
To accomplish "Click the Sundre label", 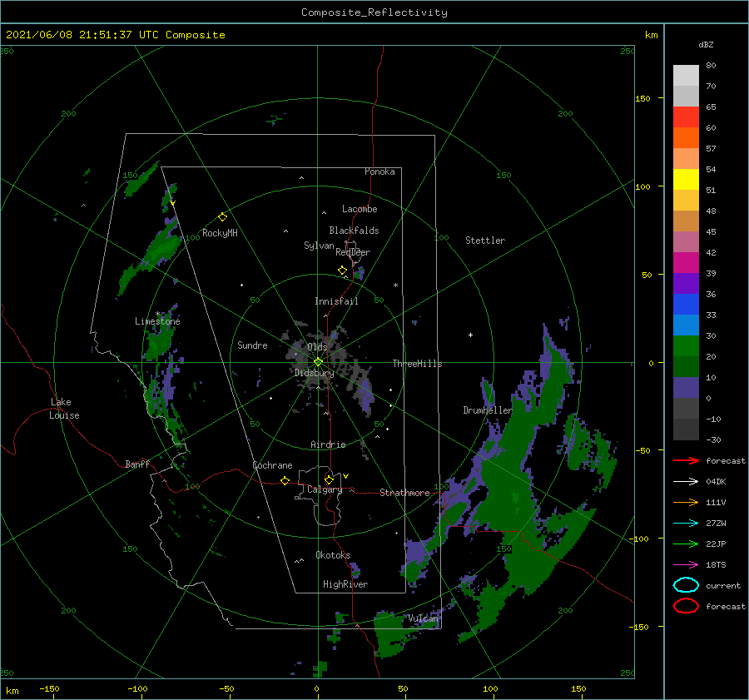I will tap(252, 345).
